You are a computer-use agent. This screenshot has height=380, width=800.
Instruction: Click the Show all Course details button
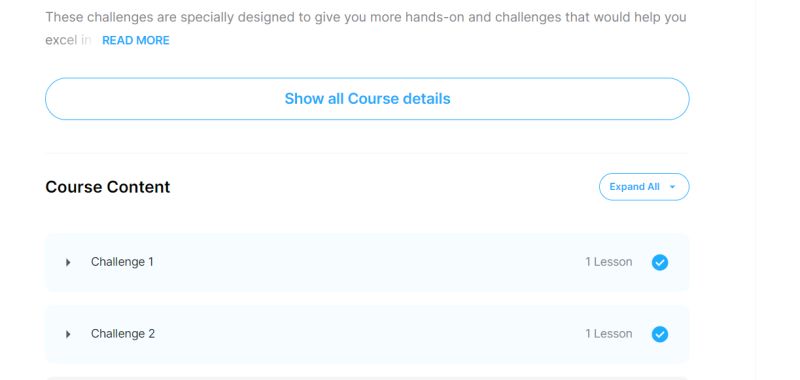pyautogui.click(x=367, y=99)
